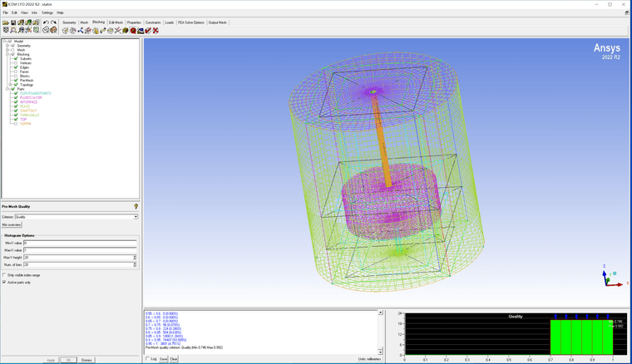
Task: Click the Pre-Mesh Quality Histograms icon
Action: pyautogui.click(x=132, y=30)
